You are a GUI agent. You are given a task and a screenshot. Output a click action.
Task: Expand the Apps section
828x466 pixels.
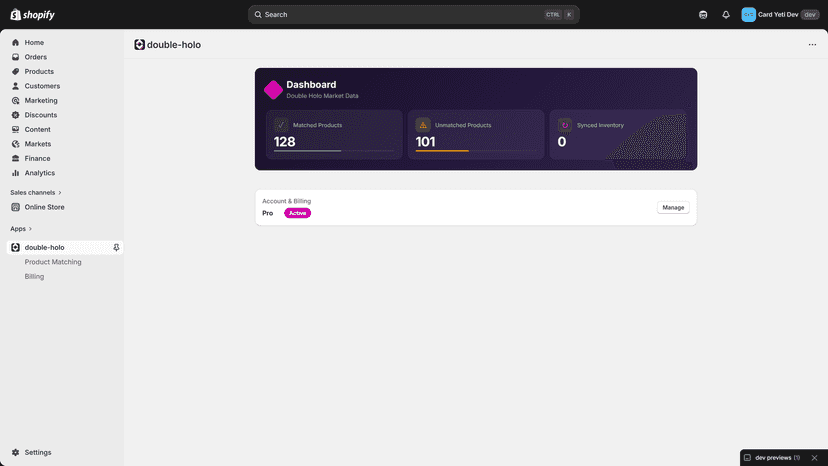[21, 229]
